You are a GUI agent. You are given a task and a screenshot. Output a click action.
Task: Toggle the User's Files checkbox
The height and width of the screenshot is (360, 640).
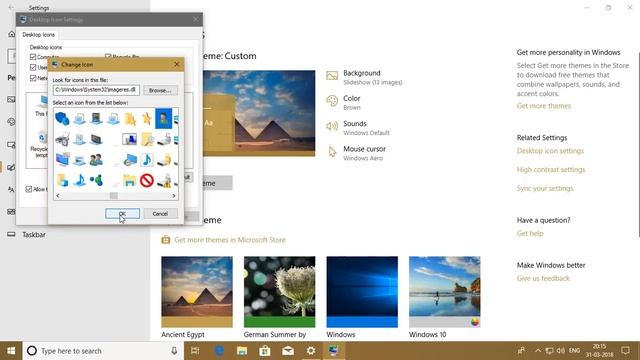point(33,67)
